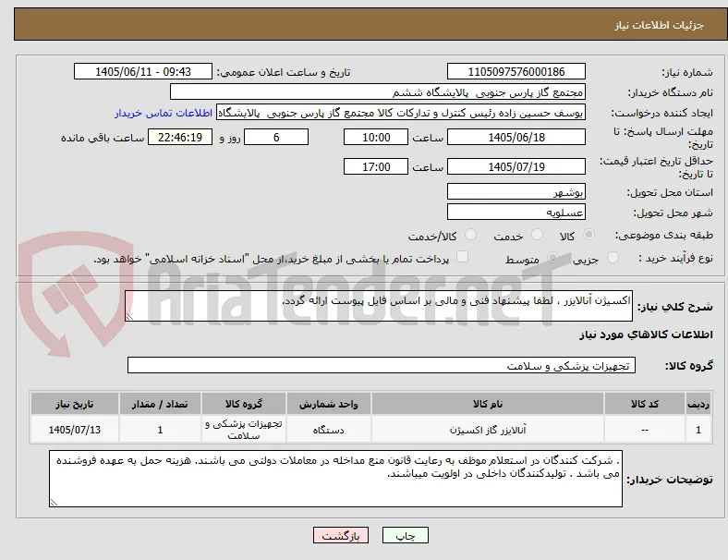Click the need number field 1105097576000186
Screen dimensions: 728x560
tap(516, 71)
